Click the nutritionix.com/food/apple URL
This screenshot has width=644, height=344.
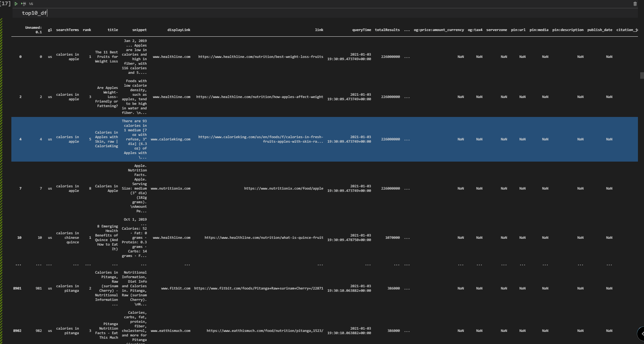pos(283,188)
